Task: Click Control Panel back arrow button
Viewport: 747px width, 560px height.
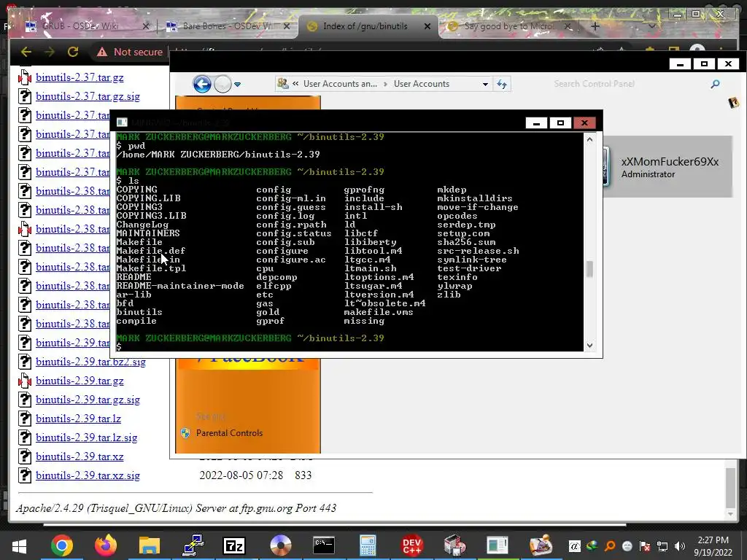Action: [x=202, y=85]
